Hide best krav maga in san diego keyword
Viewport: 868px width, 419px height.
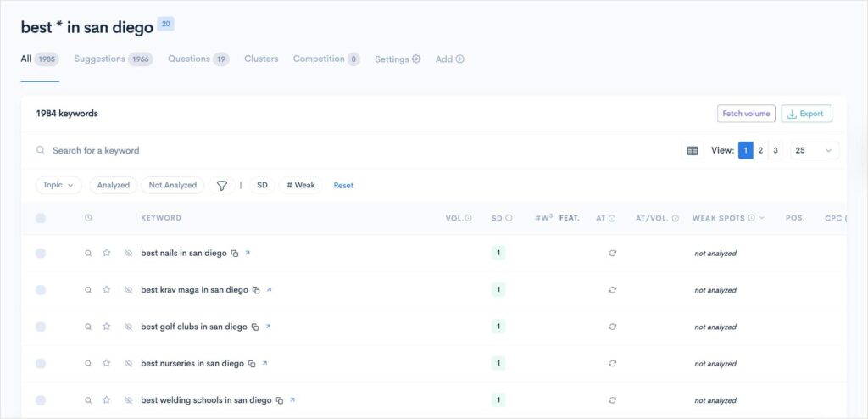129,290
